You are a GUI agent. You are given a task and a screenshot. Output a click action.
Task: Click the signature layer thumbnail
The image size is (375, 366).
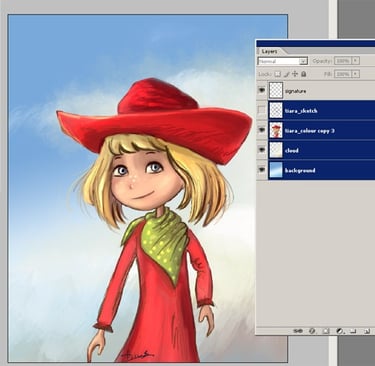coord(276,90)
